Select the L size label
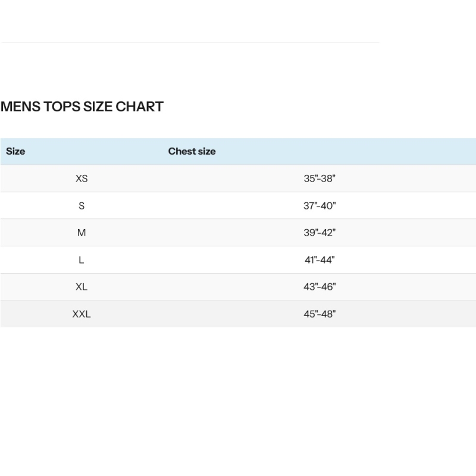Viewport: 476px width, 476px height. point(82,260)
